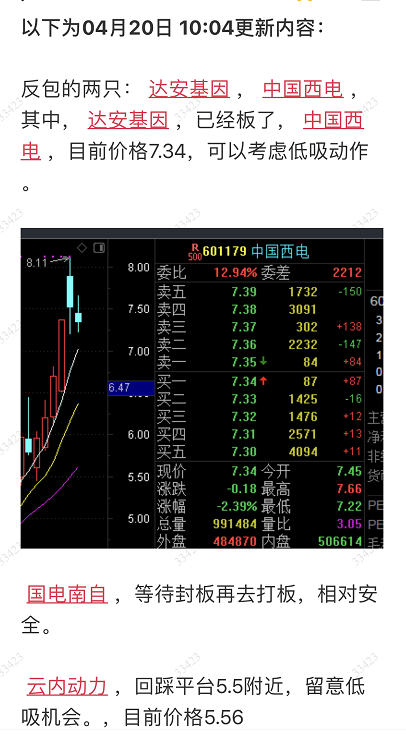Click the 5.50 price axis label
406x734 pixels.
(139, 477)
